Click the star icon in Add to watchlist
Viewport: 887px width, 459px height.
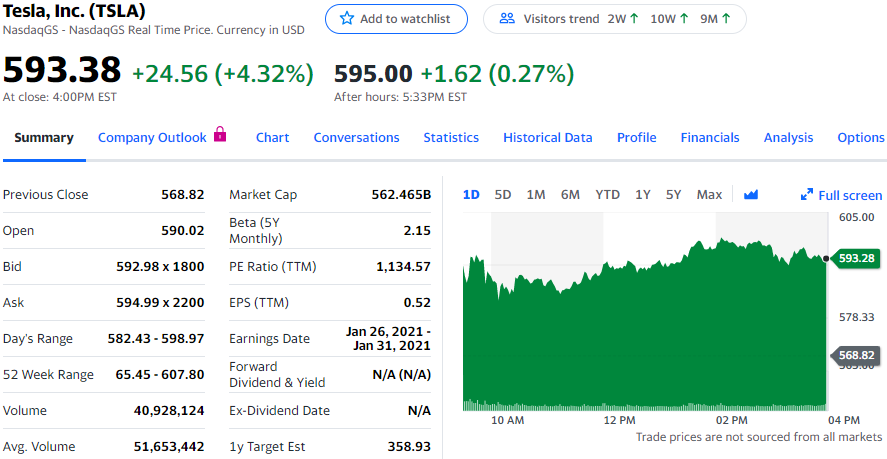(347, 19)
